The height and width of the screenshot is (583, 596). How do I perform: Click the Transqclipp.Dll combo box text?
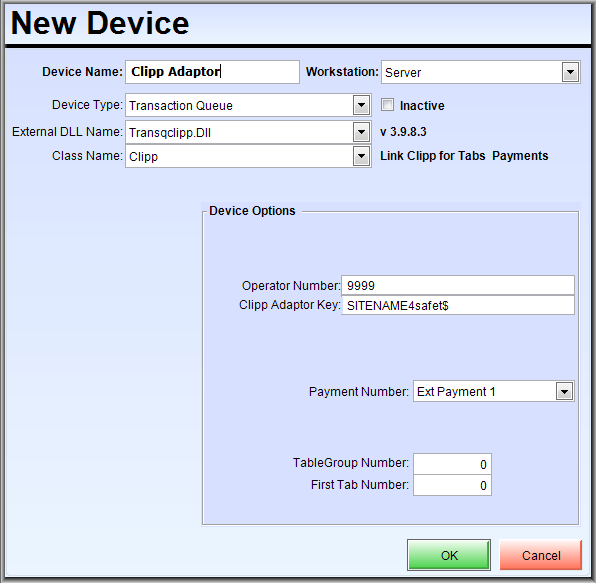click(170, 133)
